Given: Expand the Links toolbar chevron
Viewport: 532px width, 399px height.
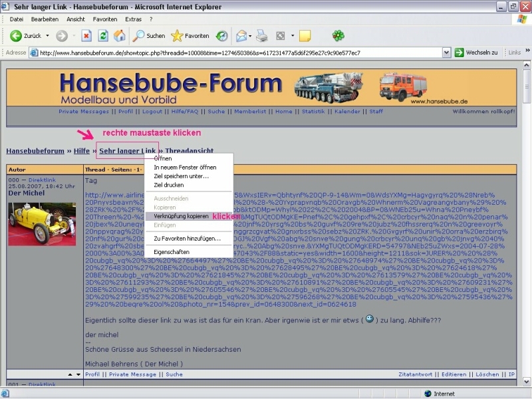Looking at the screenshot, I should [x=527, y=51].
